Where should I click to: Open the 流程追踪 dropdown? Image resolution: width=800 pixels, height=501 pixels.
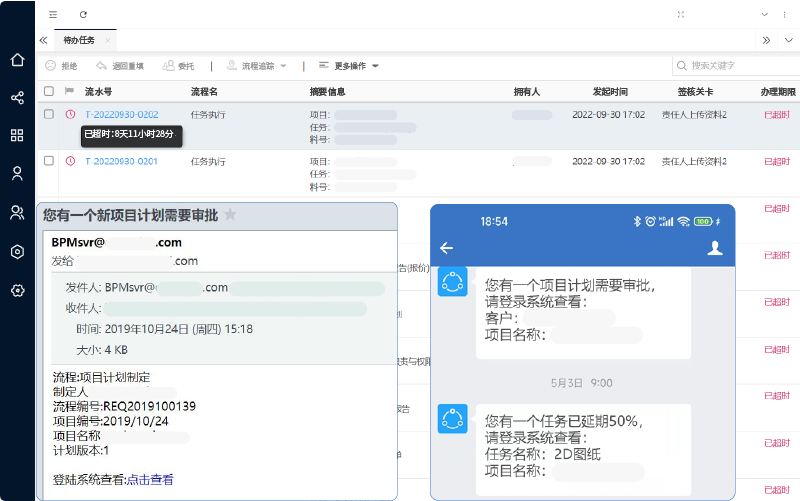[264, 66]
